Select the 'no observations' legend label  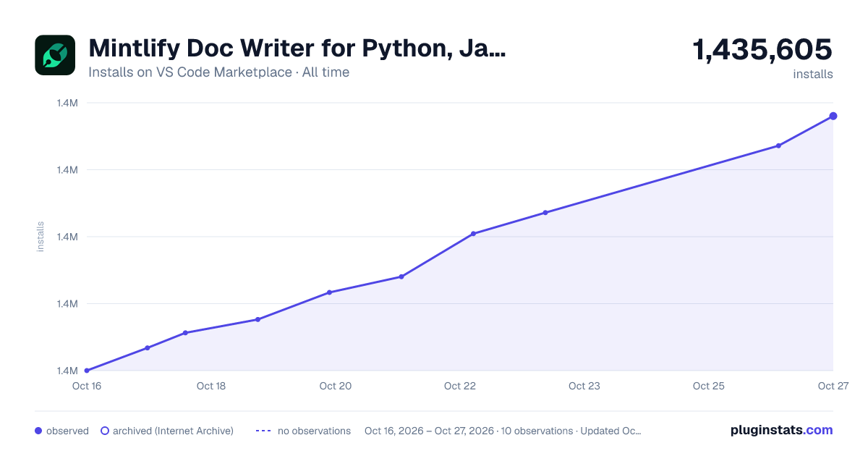(x=314, y=431)
